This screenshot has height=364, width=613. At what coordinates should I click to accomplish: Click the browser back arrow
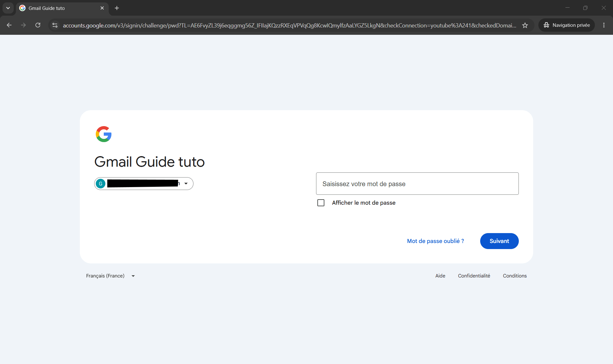[9, 25]
